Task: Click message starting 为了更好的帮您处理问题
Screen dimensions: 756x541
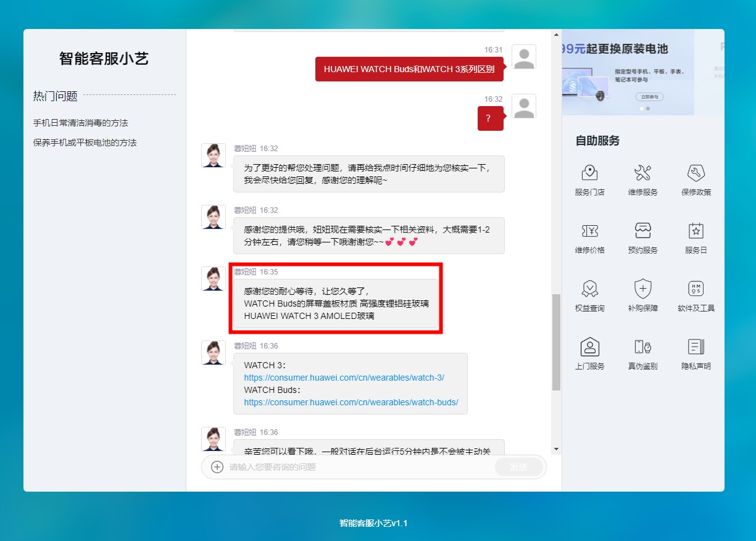Action: point(368,174)
